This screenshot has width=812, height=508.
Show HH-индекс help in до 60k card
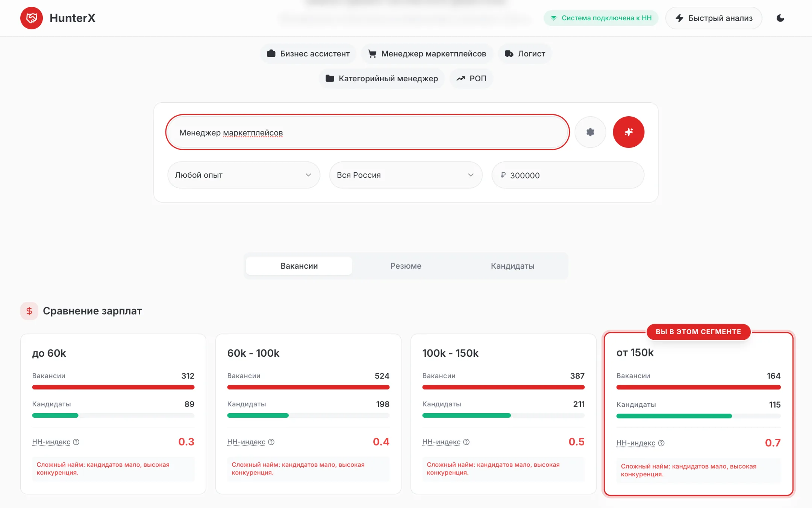(76, 442)
